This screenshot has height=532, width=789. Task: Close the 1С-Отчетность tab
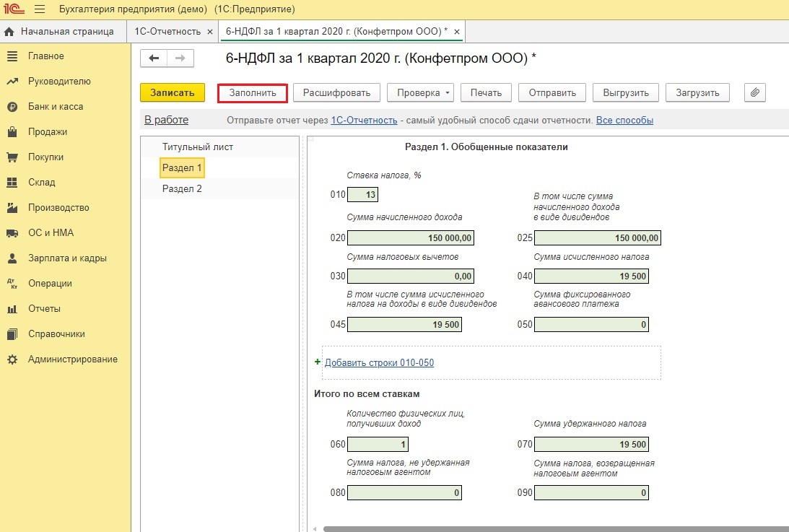click(x=210, y=32)
